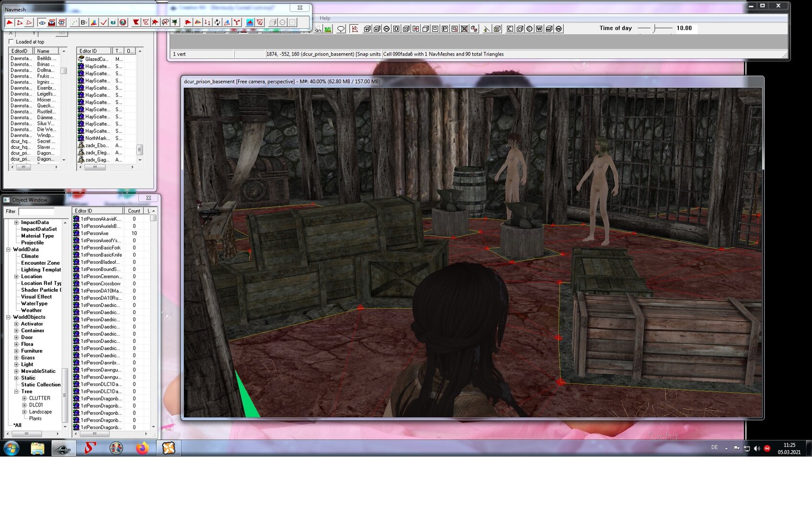Click the crossed-out box 'X' toolbar icon
The width and height of the screenshot is (812, 517).
(464, 29)
